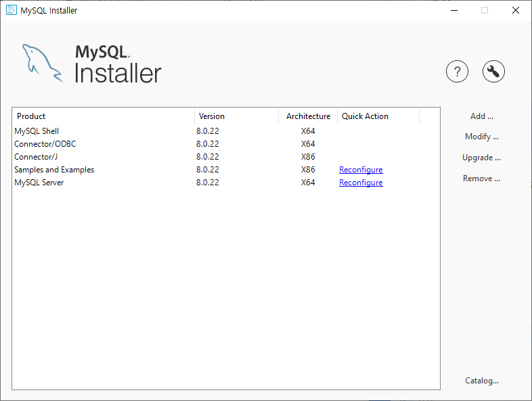Viewport: 532px width, 401px height.
Task: Click the 8.0.22 version of MySQL Shell
Action: pyautogui.click(x=207, y=131)
